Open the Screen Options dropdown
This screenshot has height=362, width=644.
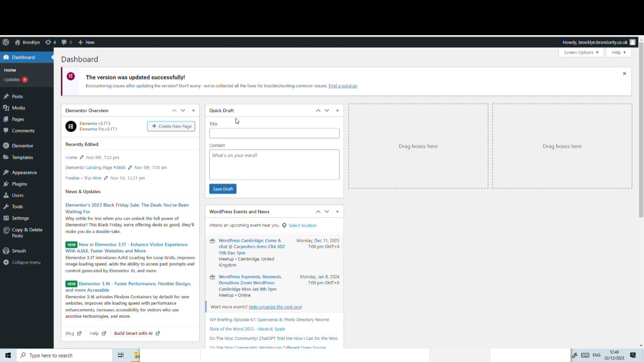pos(581,52)
